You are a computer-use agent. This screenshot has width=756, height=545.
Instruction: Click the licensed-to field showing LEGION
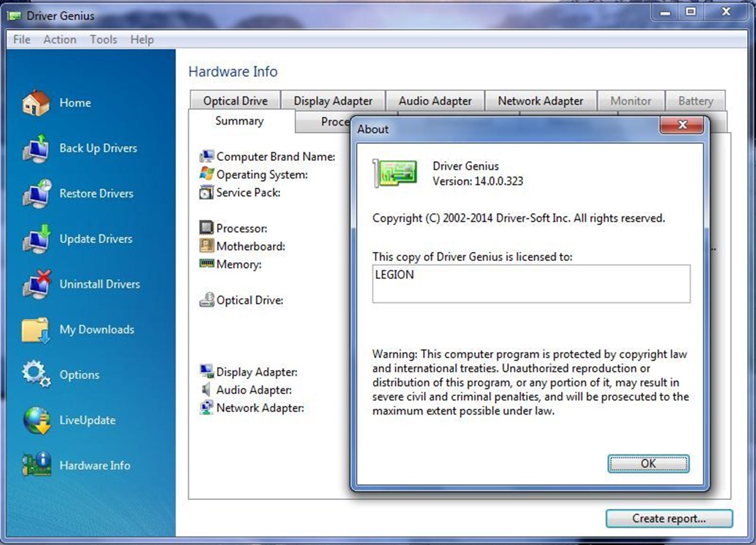tap(531, 284)
